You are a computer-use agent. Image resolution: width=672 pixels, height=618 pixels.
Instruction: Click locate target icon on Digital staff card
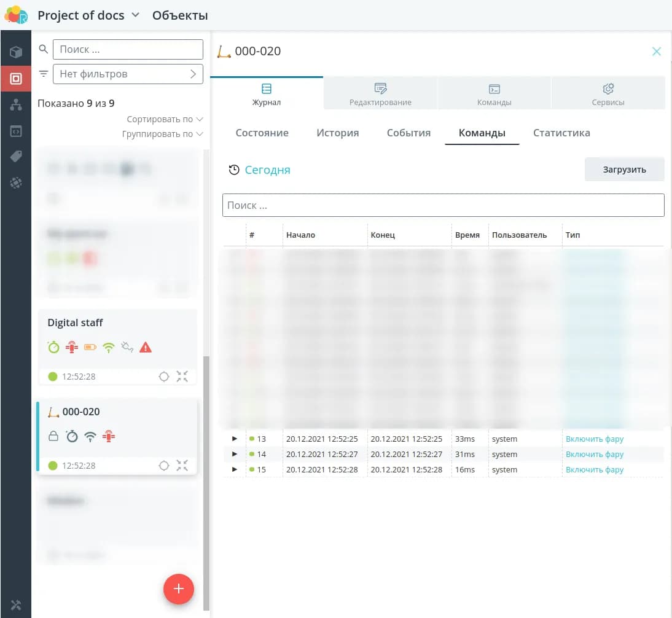(x=164, y=377)
